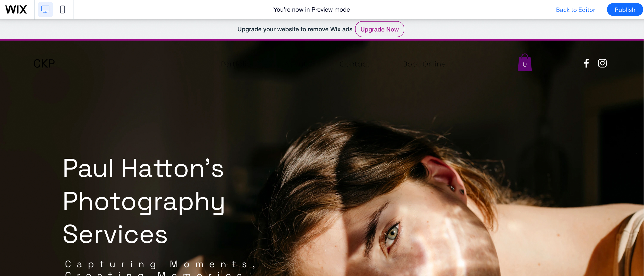The width and height of the screenshot is (644, 276).
Task: Click the CKP site logo
Action: pyautogui.click(x=44, y=64)
